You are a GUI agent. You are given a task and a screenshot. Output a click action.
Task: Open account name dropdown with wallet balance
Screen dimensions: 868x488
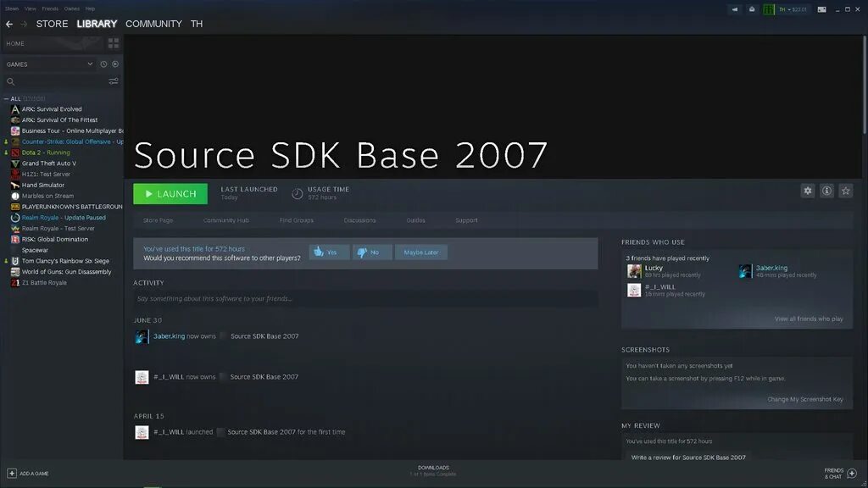pos(793,9)
